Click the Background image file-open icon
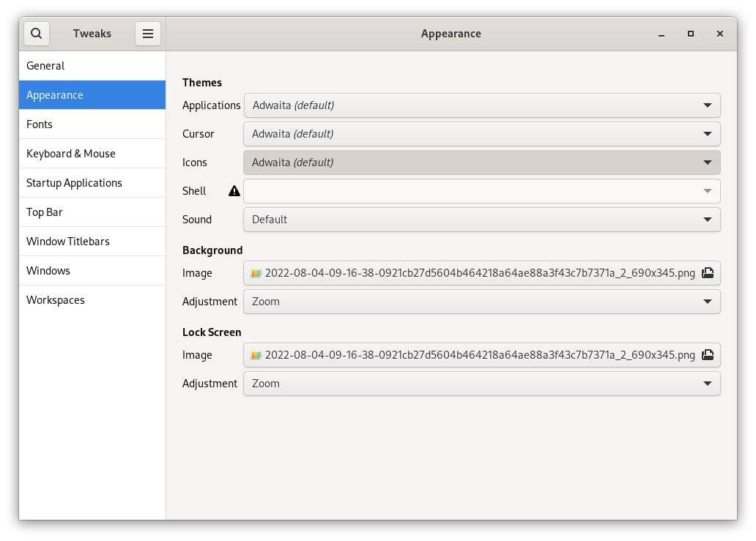756x541 pixels. pyautogui.click(x=708, y=273)
